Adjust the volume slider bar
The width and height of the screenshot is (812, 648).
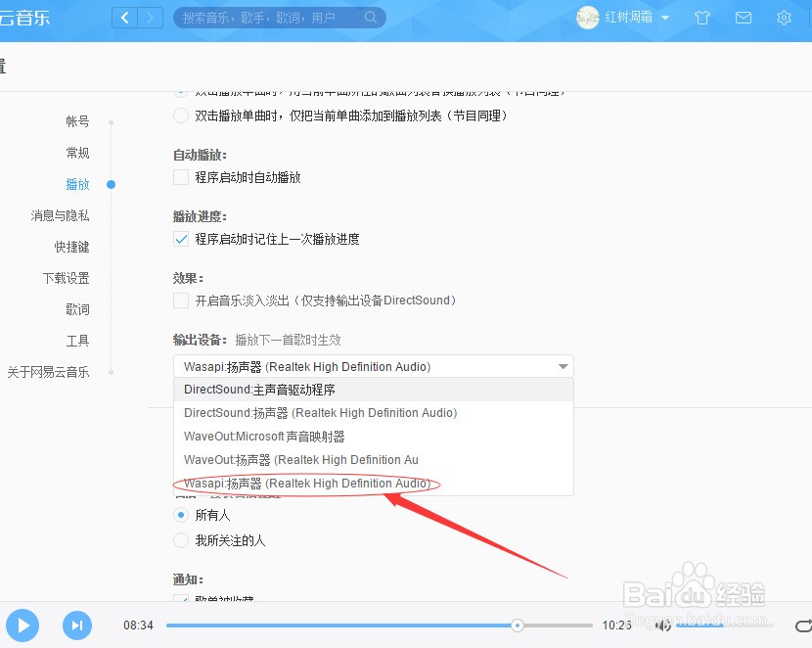[725, 625]
